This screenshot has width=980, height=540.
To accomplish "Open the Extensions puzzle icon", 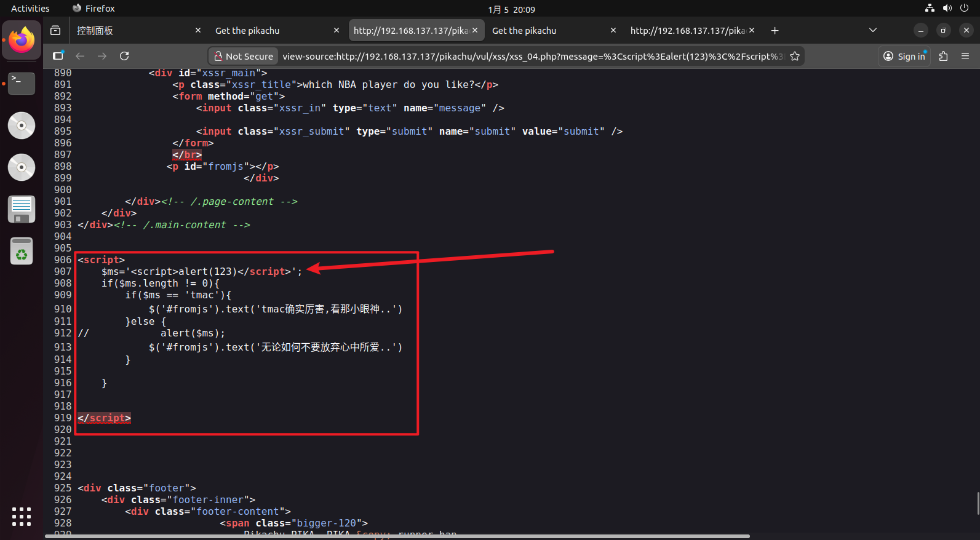I will (943, 56).
